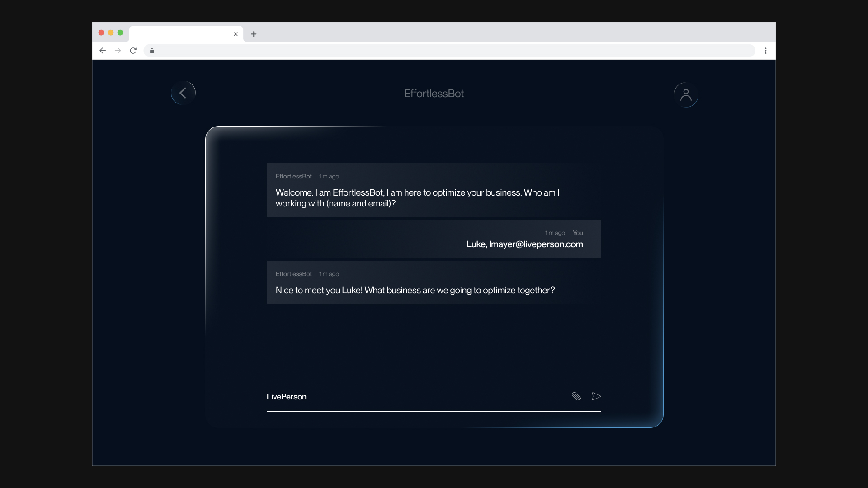868x488 pixels.
Task: Open the browser three-dot menu
Action: click(x=765, y=51)
